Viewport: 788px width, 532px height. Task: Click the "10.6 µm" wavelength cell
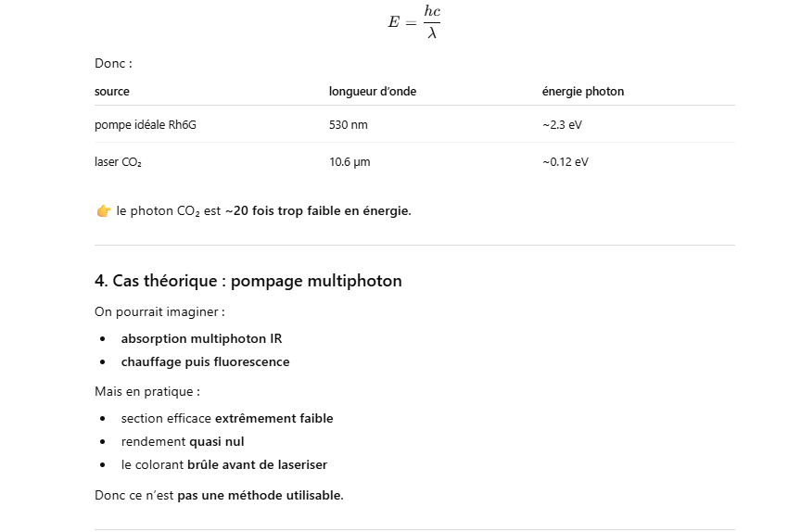pyautogui.click(x=350, y=162)
